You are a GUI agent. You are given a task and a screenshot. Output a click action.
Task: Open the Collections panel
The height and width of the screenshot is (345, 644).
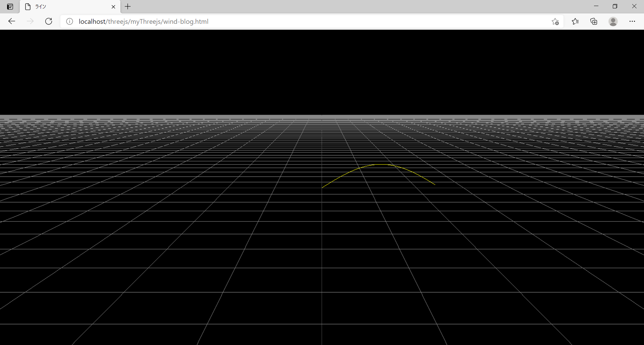(x=594, y=21)
